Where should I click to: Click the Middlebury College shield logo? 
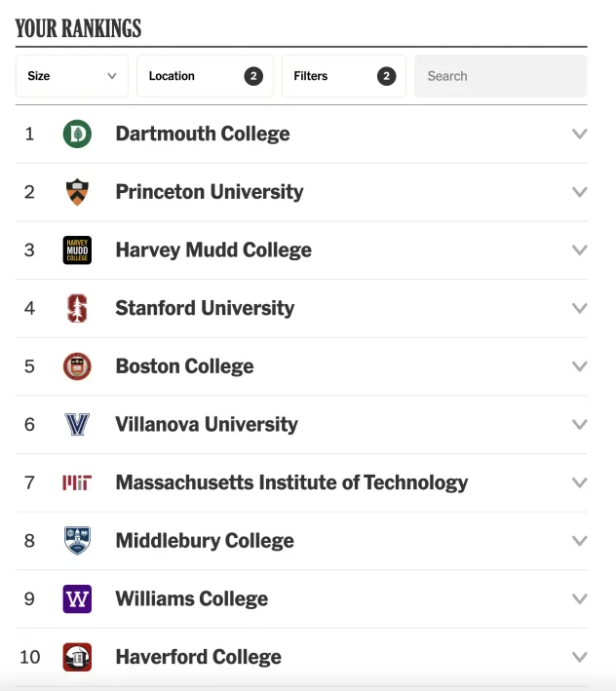pyautogui.click(x=77, y=541)
